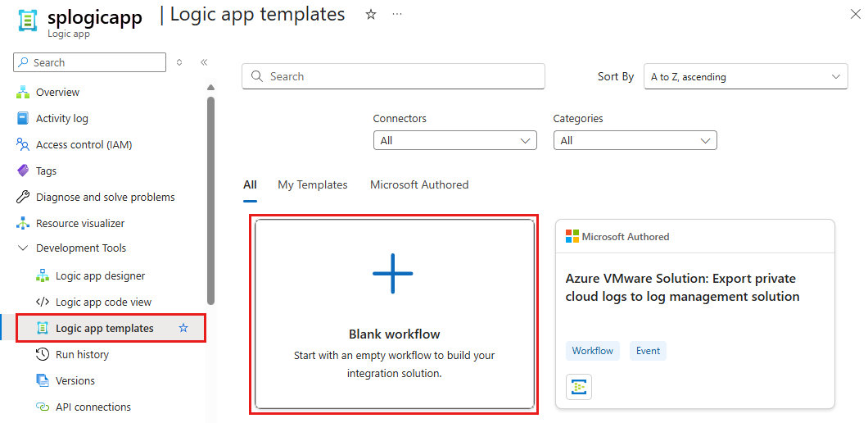Click the blue plus icon for blank workflow
The height and width of the screenshot is (423, 868).
(x=393, y=273)
